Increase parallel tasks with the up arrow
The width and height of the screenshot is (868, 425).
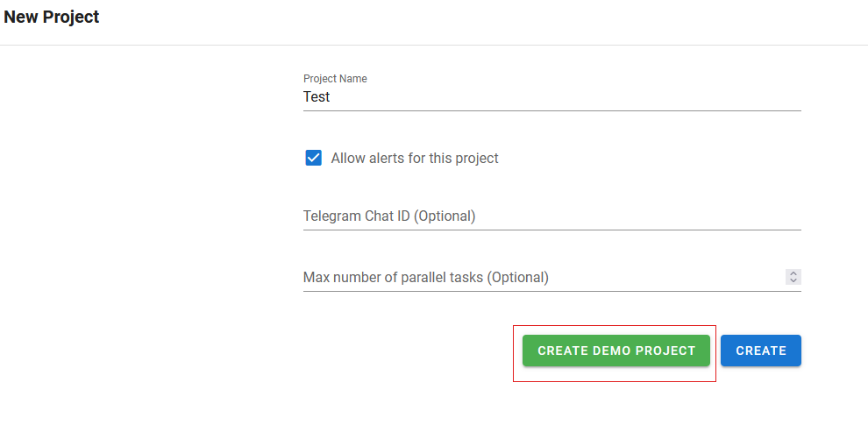tap(793, 273)
